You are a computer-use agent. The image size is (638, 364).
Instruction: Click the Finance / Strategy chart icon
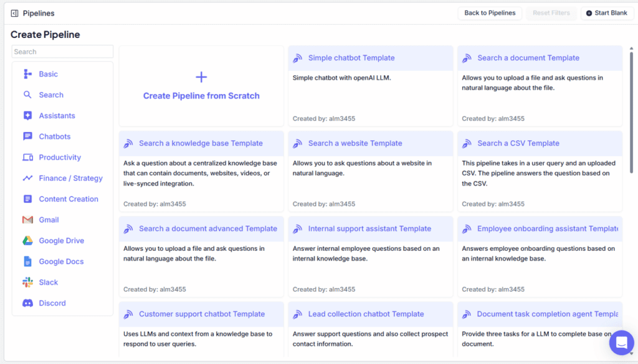27,178
